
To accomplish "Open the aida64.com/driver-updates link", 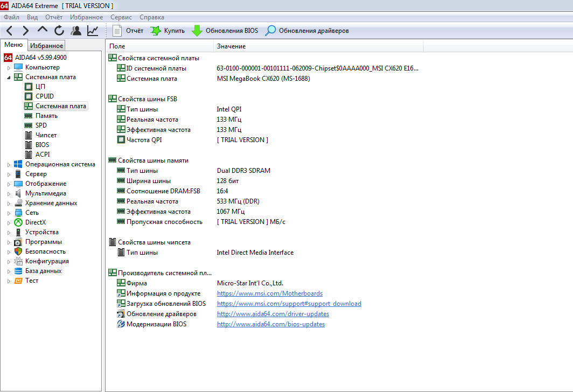I will pos(273,314).
